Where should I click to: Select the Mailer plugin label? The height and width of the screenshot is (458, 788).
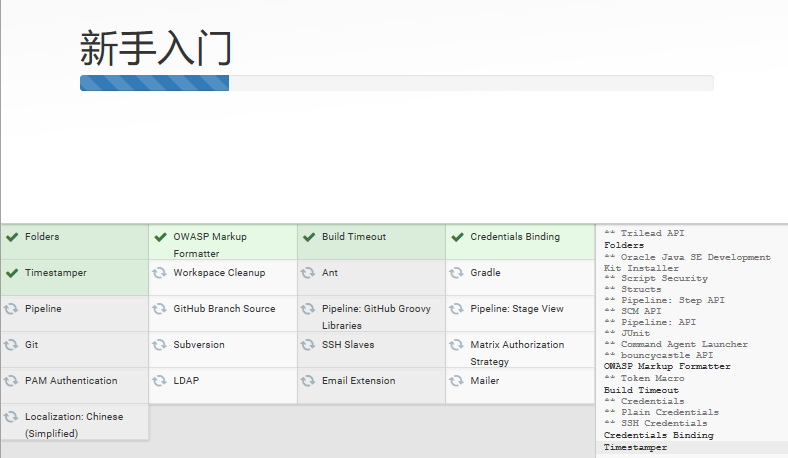pos(485,381)
